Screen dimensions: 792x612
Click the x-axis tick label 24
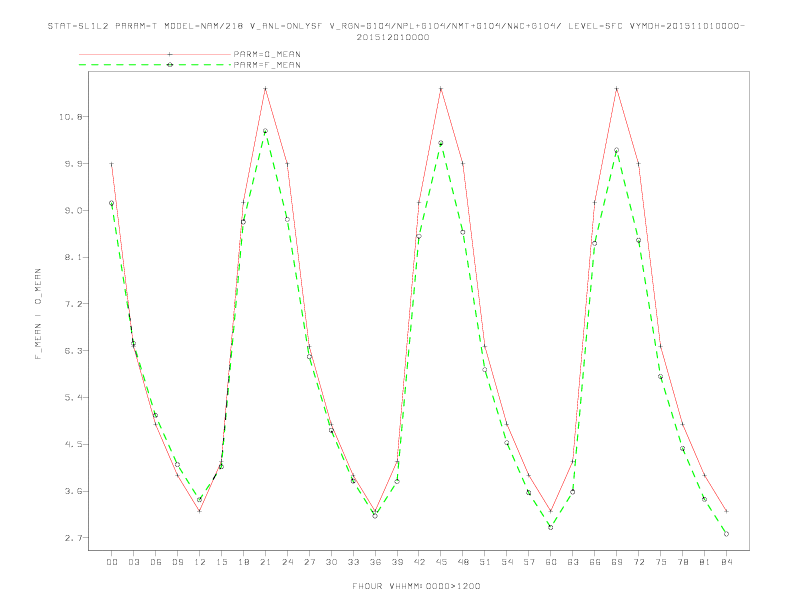[x=287, y=562]
